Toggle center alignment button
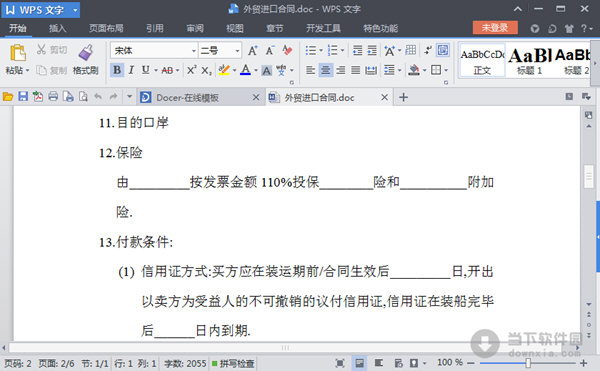The height and width of the screenshot is (371, 600). point(325,70)
